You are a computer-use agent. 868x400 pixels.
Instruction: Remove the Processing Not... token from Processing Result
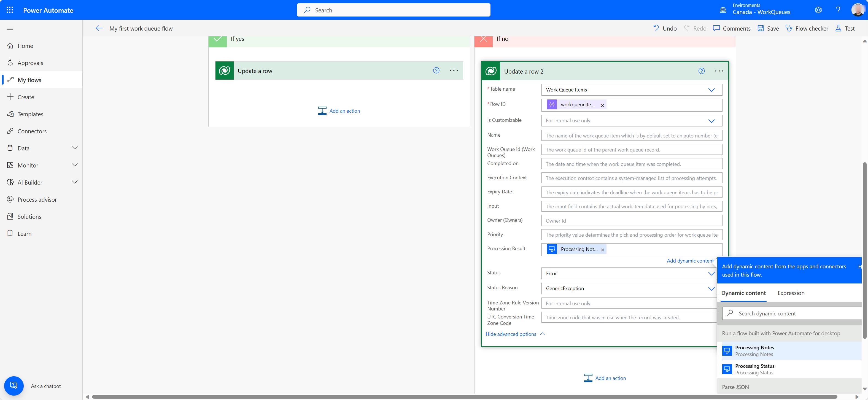pos(602,250)
